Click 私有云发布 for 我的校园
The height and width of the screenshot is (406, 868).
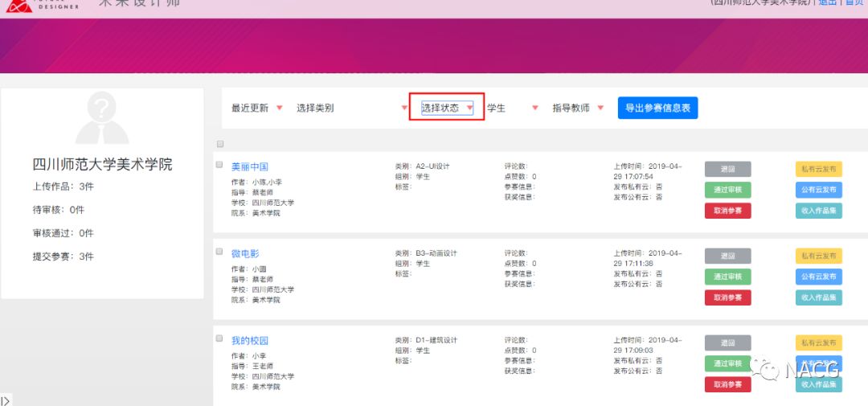click(819, 342)
